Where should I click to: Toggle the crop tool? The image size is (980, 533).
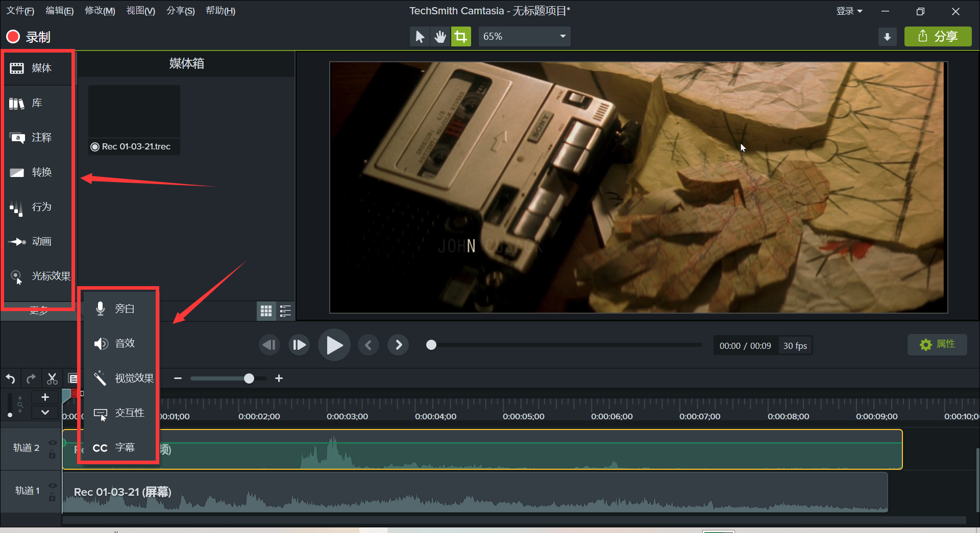[x=461, y=37]
